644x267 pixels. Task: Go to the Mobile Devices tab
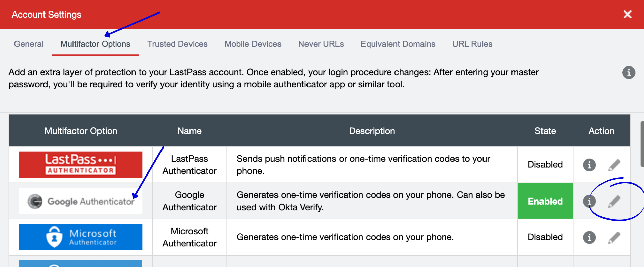[253, 44]
